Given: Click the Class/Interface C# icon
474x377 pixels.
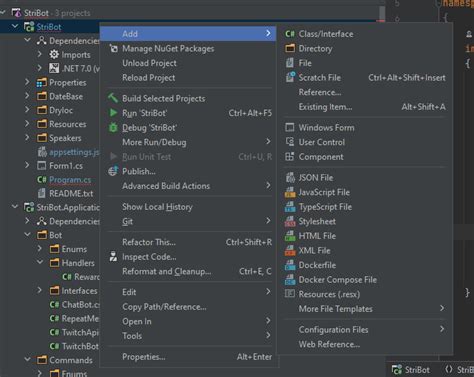Looking at the screenshot, I should coord(290,34).
